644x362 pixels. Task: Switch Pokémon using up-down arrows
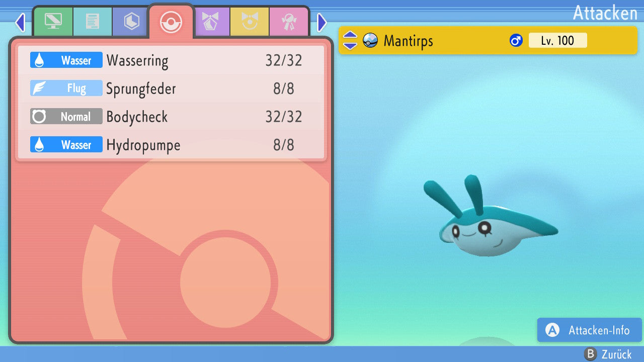tap(350, 40)
